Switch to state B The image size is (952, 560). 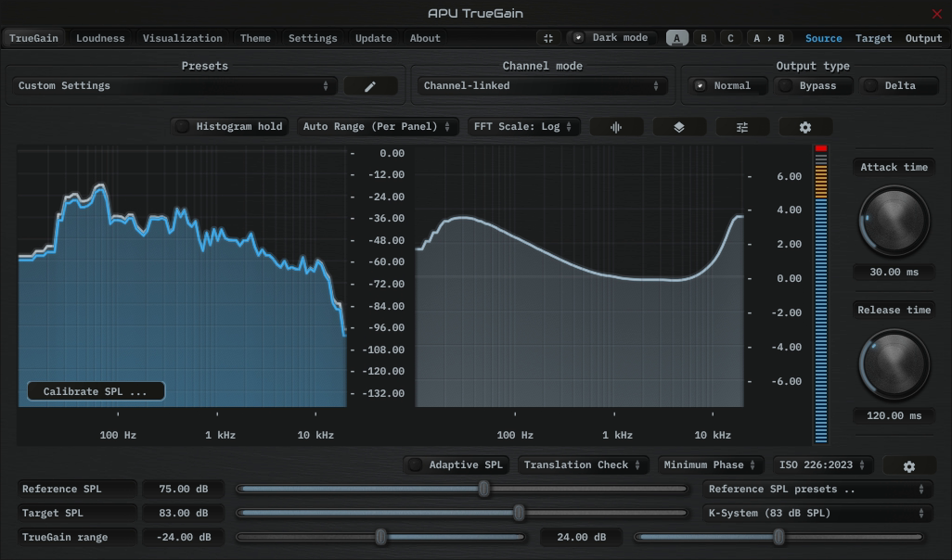[x=703, y=38]
